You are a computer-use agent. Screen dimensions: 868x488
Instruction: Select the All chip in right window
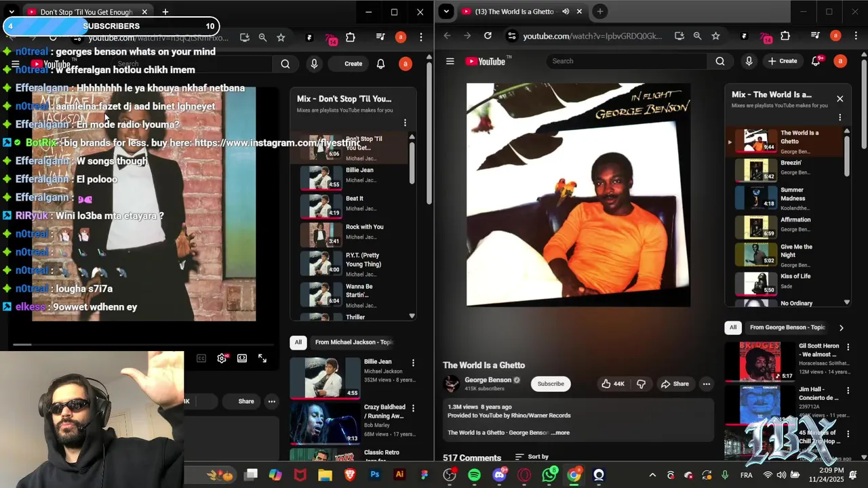(732, 327)
